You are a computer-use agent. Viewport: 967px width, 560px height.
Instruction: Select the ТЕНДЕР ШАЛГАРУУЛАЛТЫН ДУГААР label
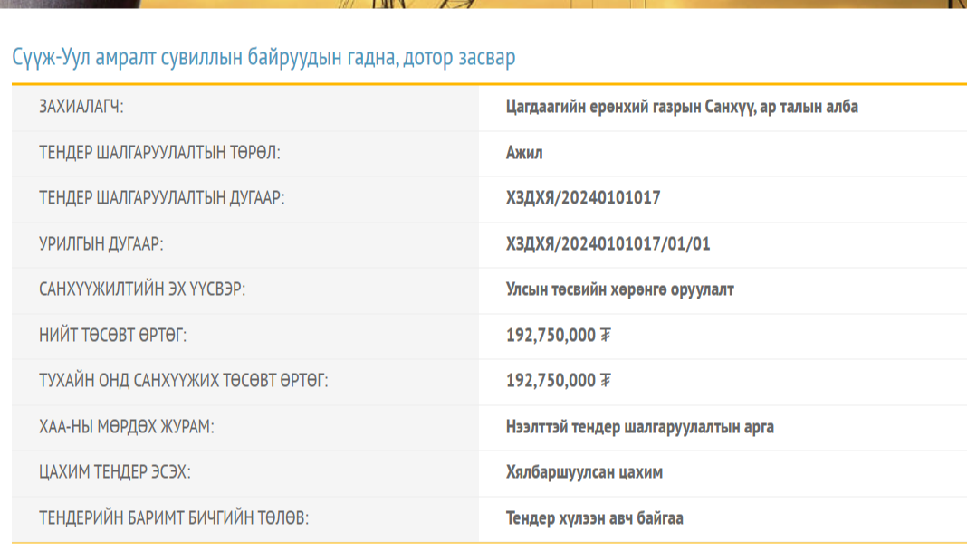coord(162,198)
